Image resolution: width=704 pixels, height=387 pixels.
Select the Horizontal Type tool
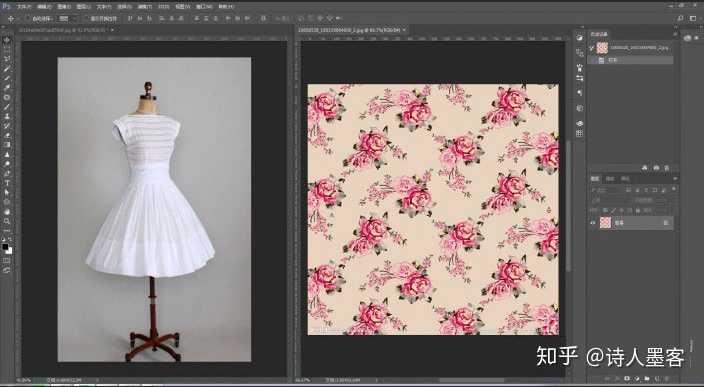pyautogui.click(x=7, y=182)
